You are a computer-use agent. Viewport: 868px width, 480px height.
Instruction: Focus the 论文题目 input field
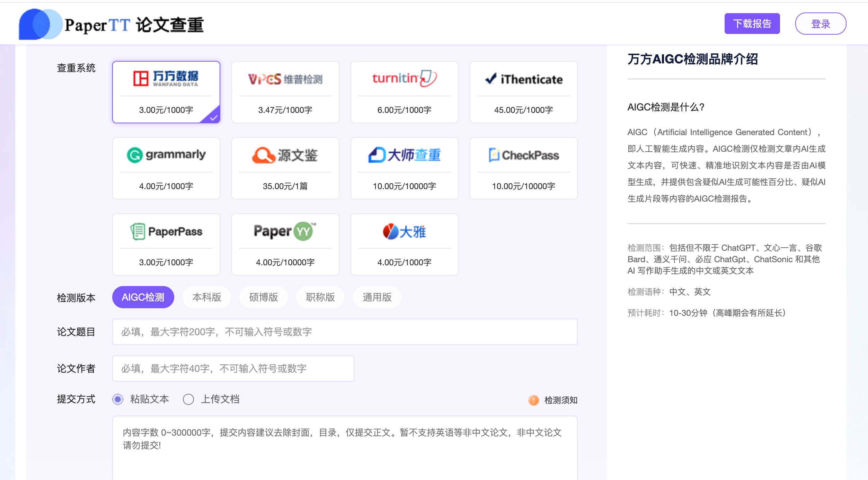[x=345, y=332]
